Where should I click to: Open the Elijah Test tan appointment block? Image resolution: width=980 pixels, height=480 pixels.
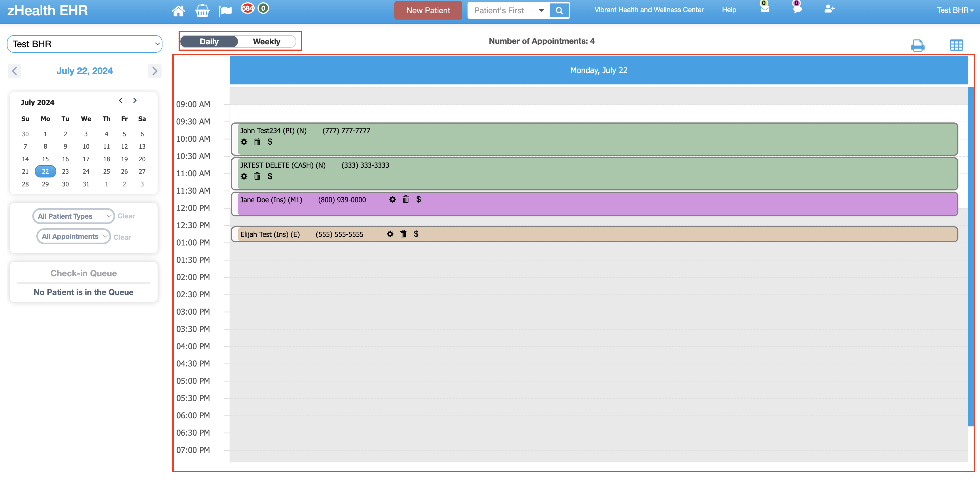[594, 234]
